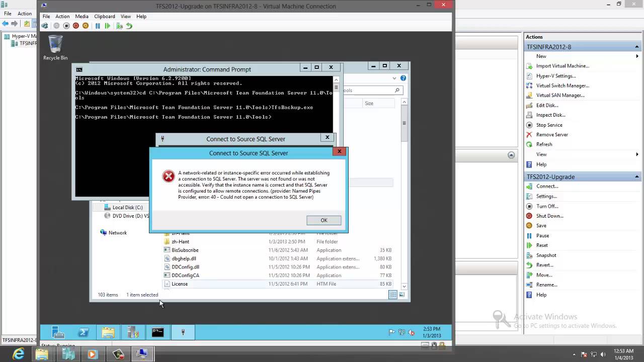Click Edit Disk action
644x362 pixels.
point(547,105)
